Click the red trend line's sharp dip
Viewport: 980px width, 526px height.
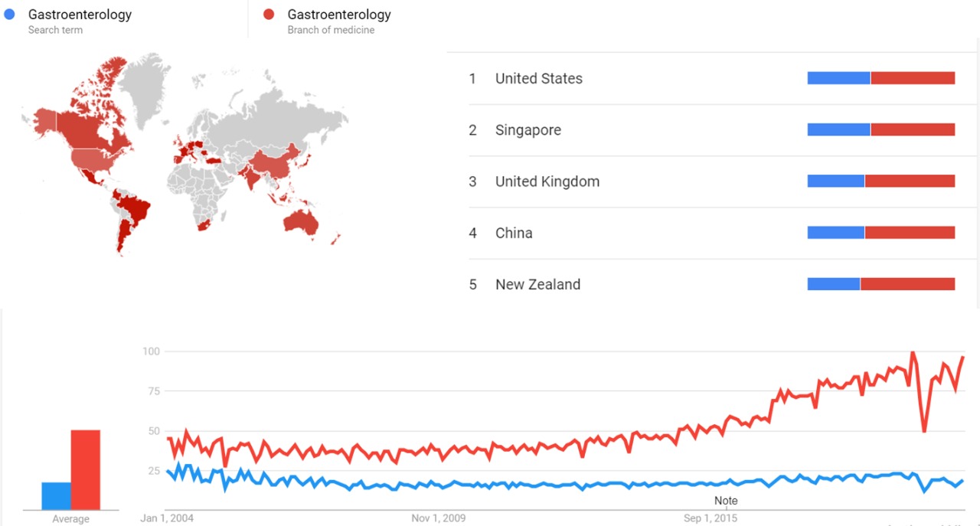click(924, 430)
